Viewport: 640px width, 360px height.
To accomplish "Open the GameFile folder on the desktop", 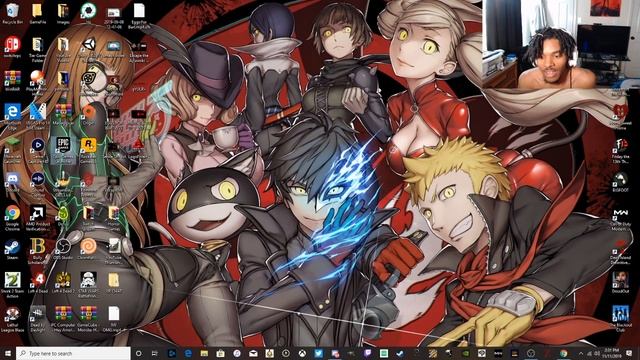I will pyautogui.click(x=38, y=13).
